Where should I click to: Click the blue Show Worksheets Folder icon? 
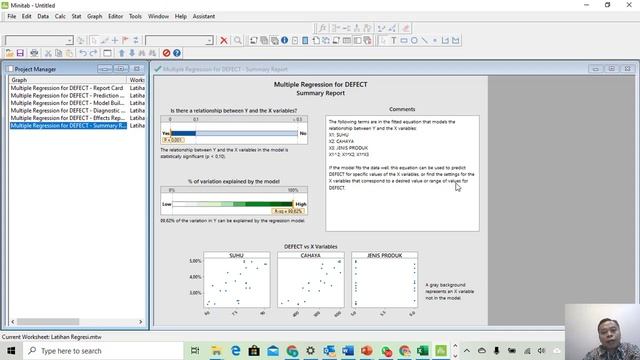click(305, 40)
